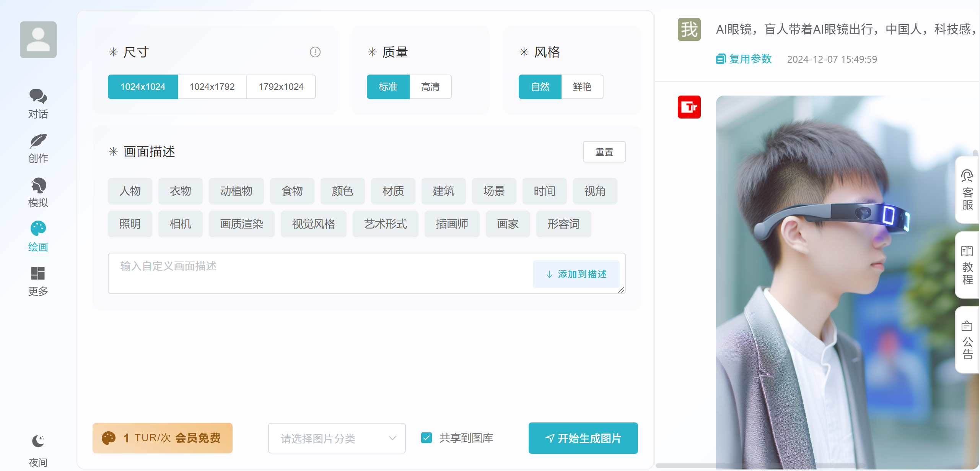This screenshot has height=471, width=980.
Task: Select 高清 quality option
Action: pyautogui.click(x=430, y=87)
